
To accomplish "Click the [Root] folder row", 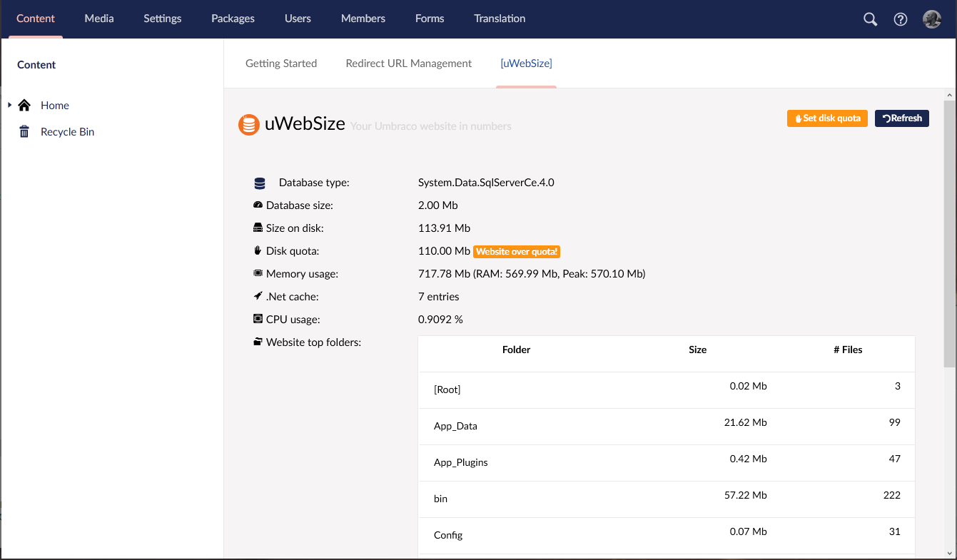I will pyautogui.click(x=667, y=390).
